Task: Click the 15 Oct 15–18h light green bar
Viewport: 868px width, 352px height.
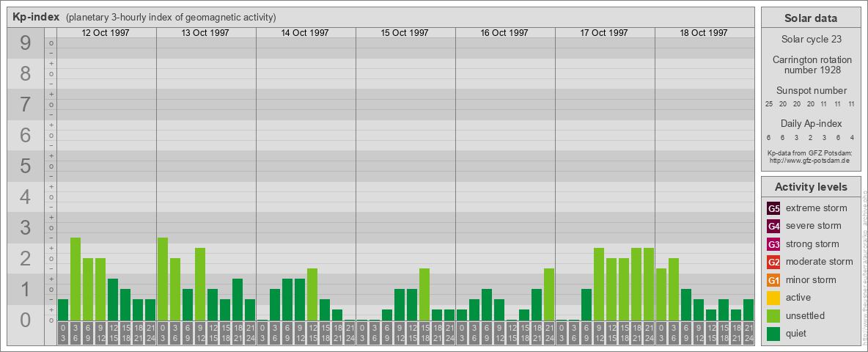Action: [424, 295]
